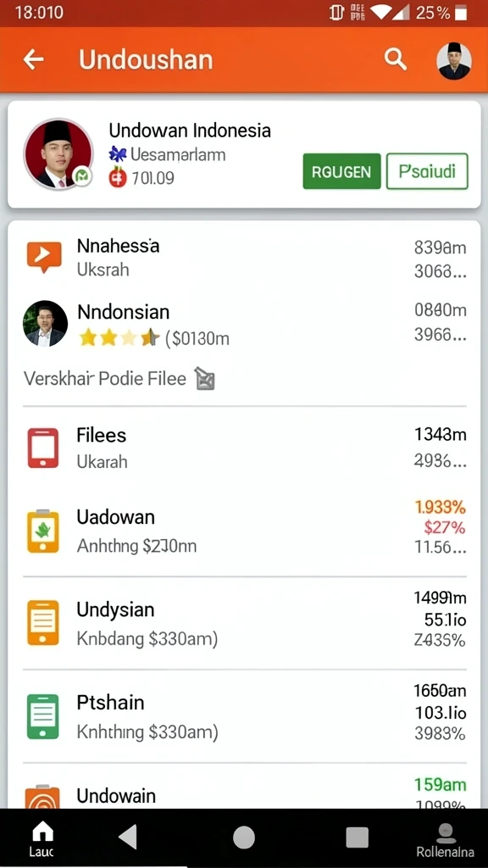Viewport: 488px width, 868px height.
Task: Tap the Android back triangle button
Action: point(129,837)
